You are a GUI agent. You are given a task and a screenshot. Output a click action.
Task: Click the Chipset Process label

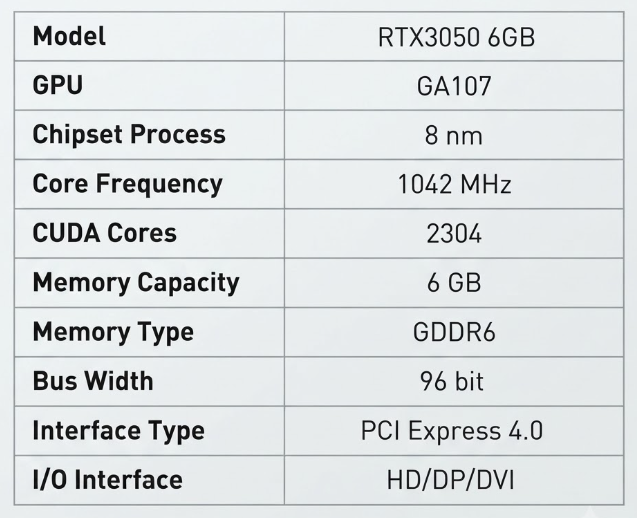(x=129, y=134)
